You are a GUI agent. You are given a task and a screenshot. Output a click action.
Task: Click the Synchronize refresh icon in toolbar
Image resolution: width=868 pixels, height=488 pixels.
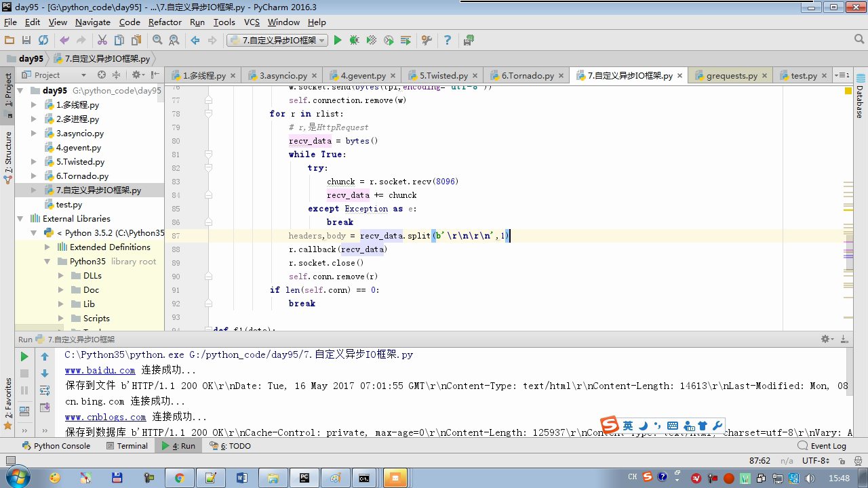click(43, 41)
